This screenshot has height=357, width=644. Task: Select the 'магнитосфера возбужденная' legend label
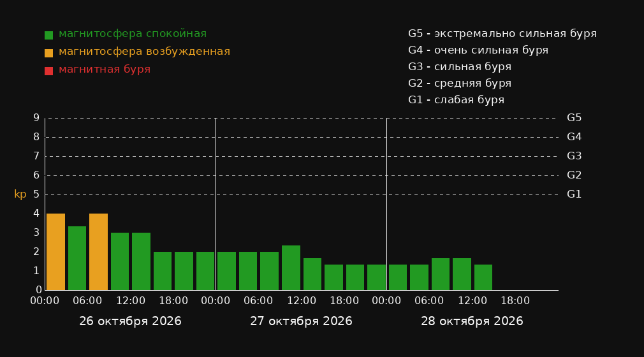(144, 52)
